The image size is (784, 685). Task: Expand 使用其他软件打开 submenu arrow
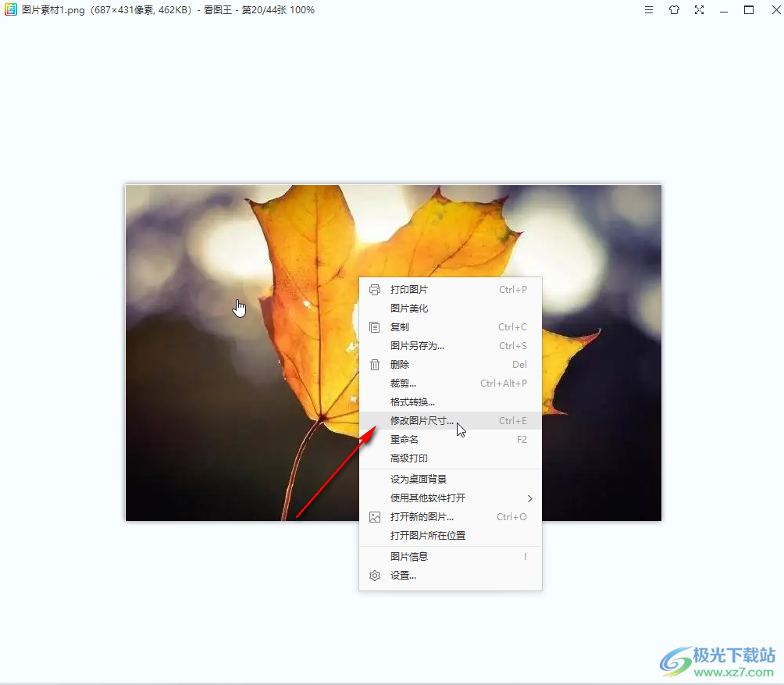530,498
